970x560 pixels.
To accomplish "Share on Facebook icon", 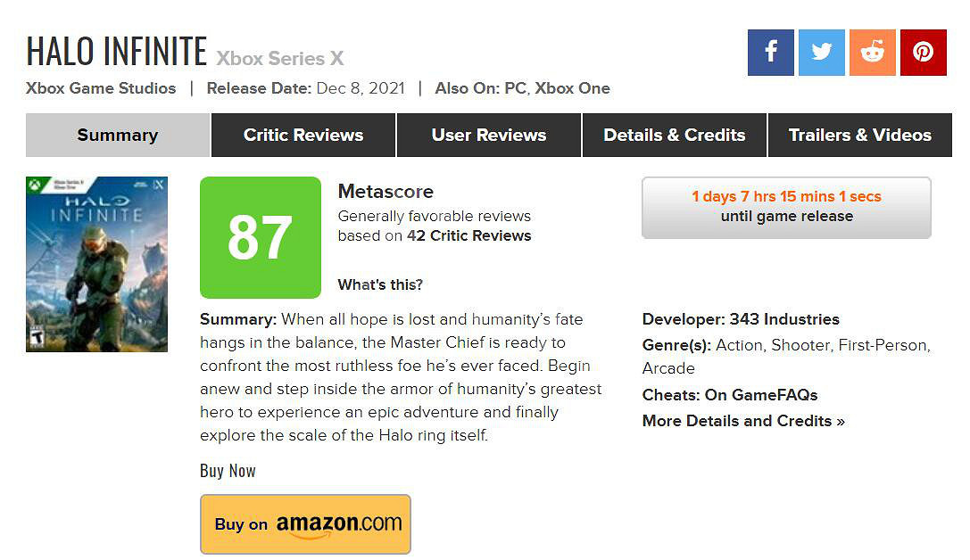I will click(770, 53).
